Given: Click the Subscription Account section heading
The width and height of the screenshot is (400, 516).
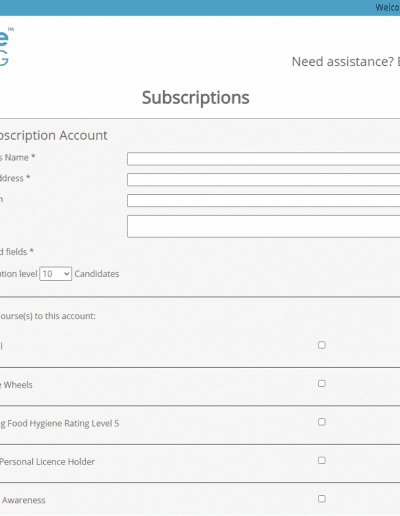Looking at the screenshot, I should (53, 136).
